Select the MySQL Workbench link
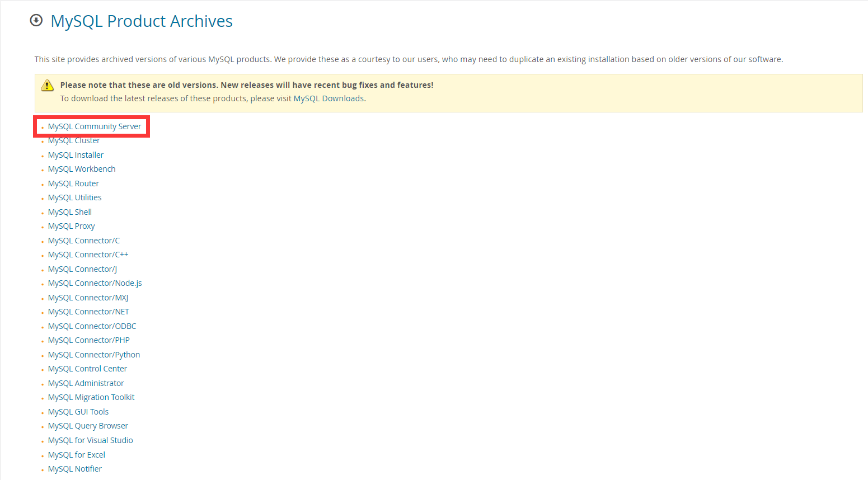Image resolution: width=868 pixels, height=480 pixels. [82, 169]
